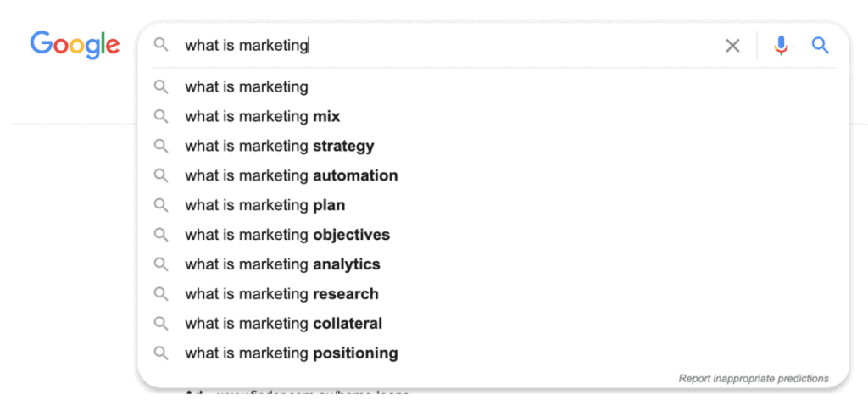Click magnifier icon beside 'marketing positioning' suggestion
The image size is (868, 400).
coord(161,353)
